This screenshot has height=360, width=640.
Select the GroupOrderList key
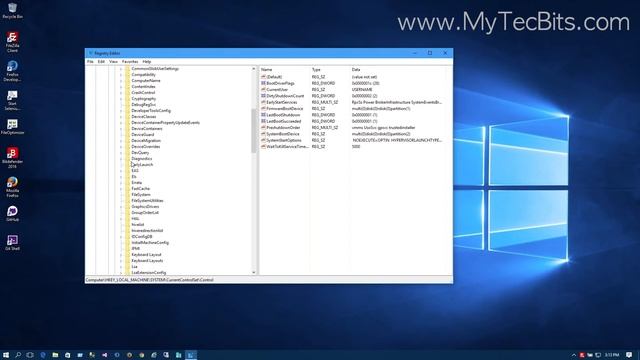click(x=144, y=213)
